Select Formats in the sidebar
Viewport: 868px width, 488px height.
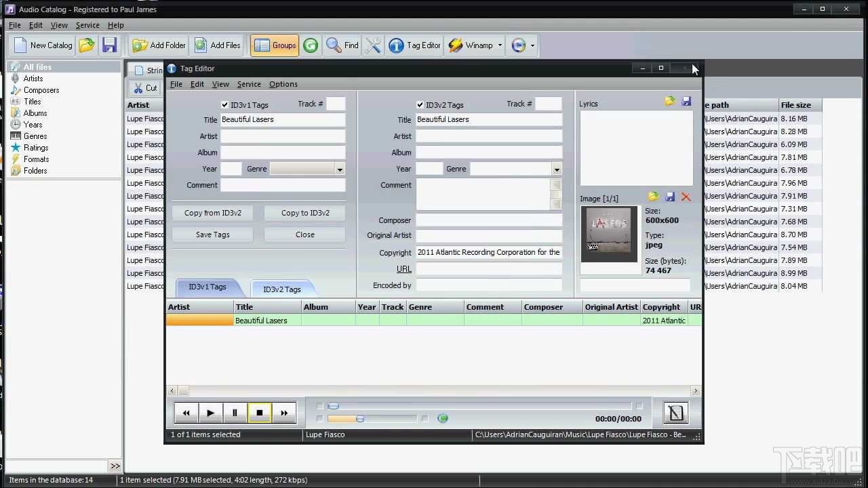[x=37, y=159]
